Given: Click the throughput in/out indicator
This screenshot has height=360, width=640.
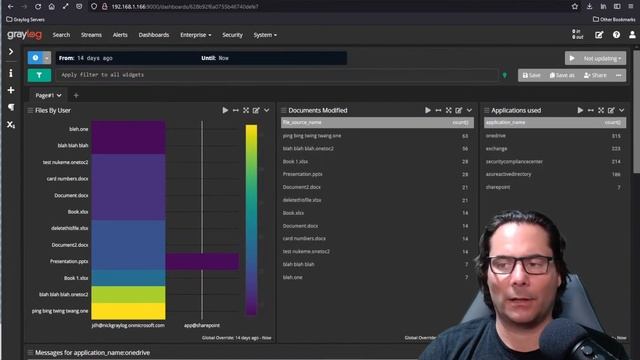Looking at the screenshot, I should [577, 35].
